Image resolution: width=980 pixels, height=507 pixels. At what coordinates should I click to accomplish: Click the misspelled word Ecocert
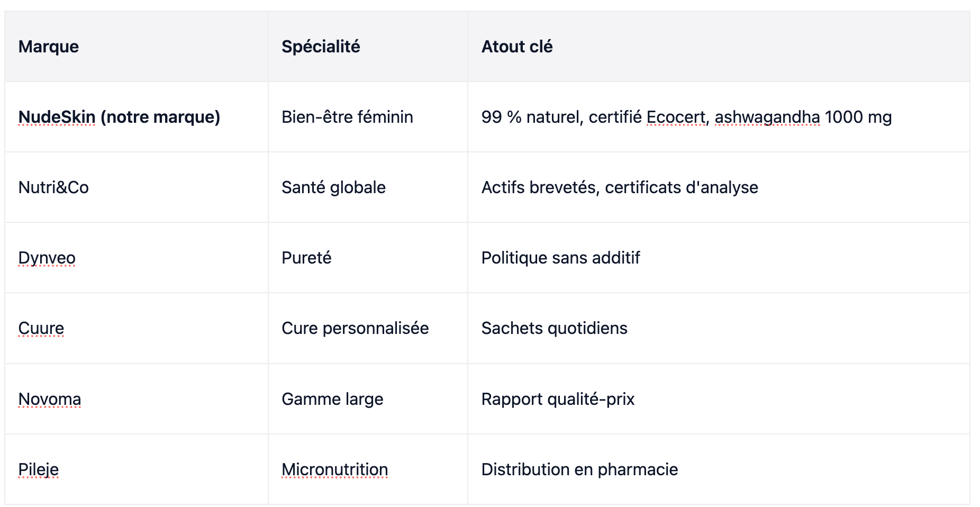click(x=676, y=117)
